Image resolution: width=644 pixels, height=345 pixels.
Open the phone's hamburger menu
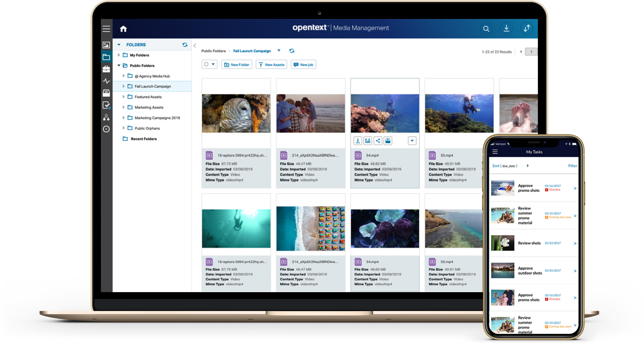click(495, 152)
